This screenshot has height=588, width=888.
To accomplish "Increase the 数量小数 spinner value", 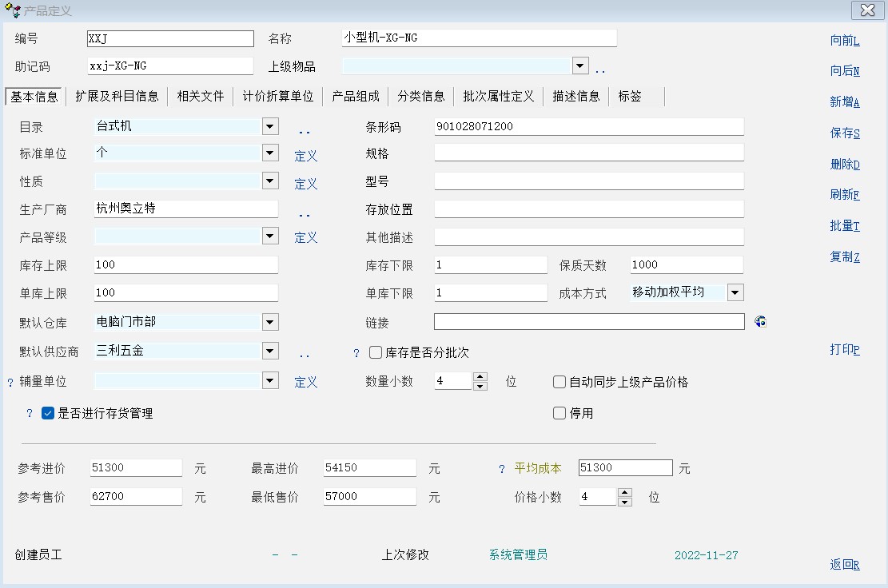I will tap(480, 377).
